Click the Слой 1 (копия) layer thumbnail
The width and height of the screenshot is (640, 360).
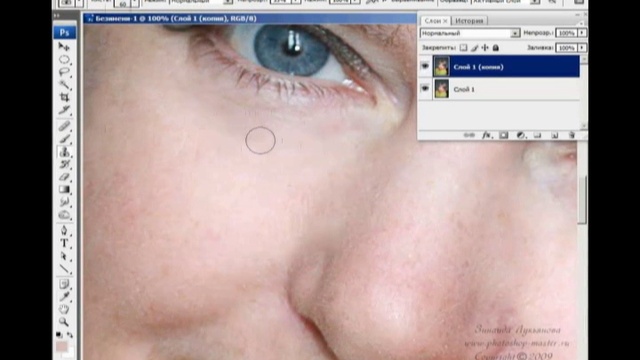coord(441,67)
